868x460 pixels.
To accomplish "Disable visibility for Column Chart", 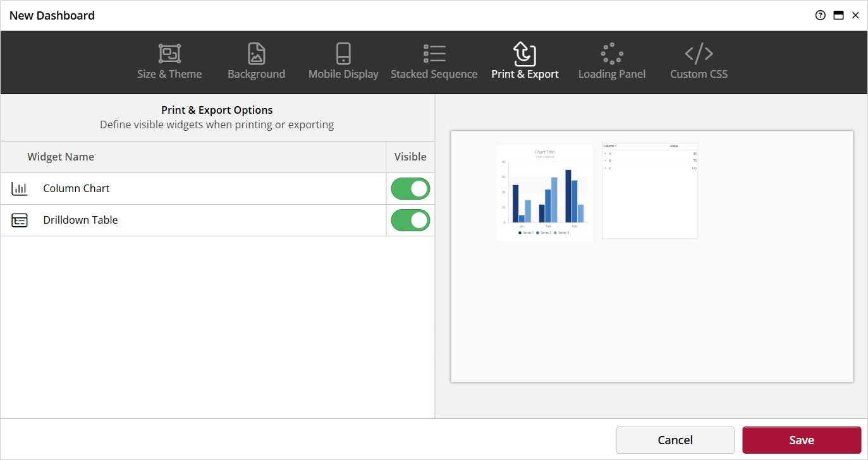I will [410, 188].
